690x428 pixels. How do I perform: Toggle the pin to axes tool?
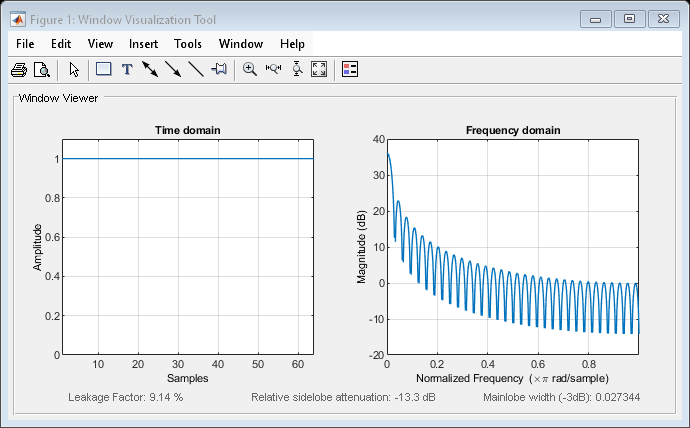(x=219, y=70)
